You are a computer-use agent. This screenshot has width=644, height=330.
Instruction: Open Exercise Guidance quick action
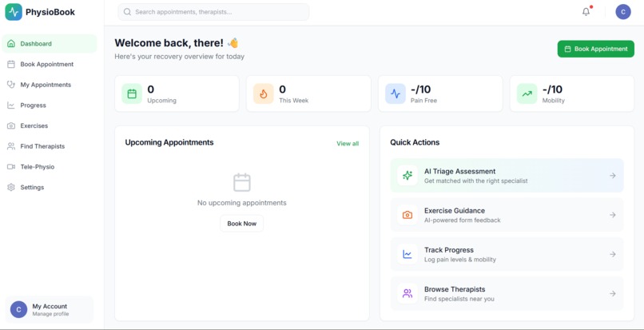point(507,215)
